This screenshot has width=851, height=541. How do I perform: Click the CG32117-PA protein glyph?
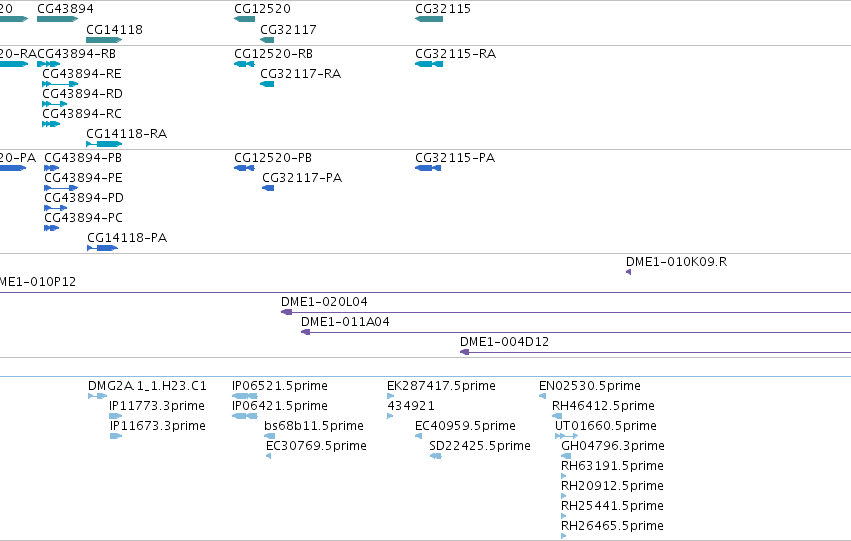click(x=268, y=188)
